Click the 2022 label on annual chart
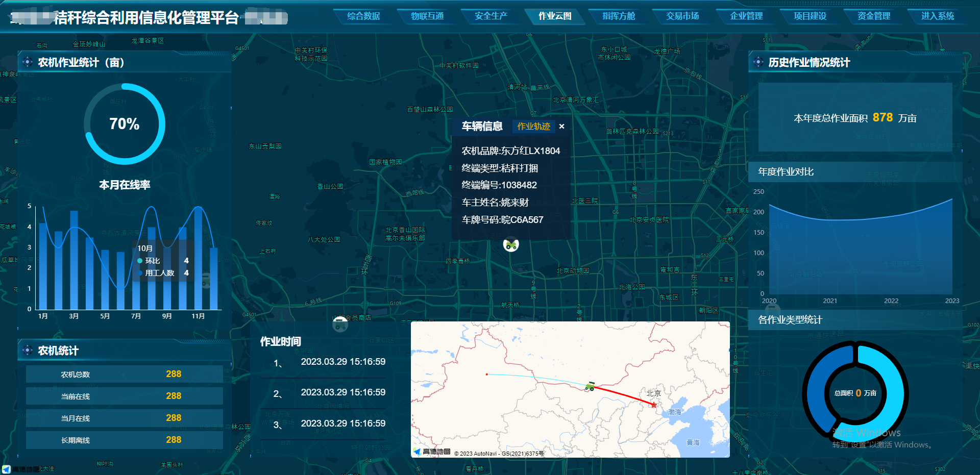The height and width of the screenshot is (475, 980). [891, 301]
